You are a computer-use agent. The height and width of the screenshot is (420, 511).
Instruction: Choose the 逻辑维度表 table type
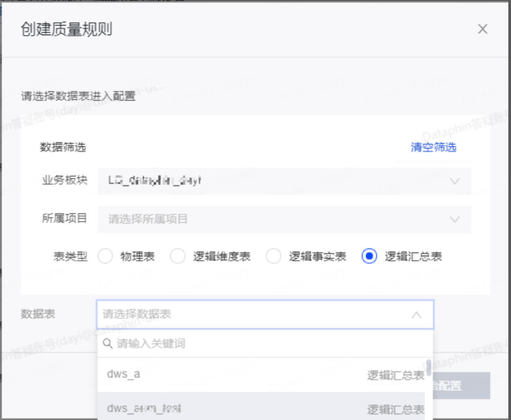[x=178, y=257]
